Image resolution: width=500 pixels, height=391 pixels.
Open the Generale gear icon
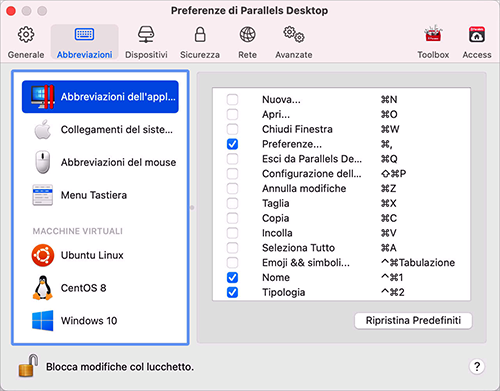(26, 34)
